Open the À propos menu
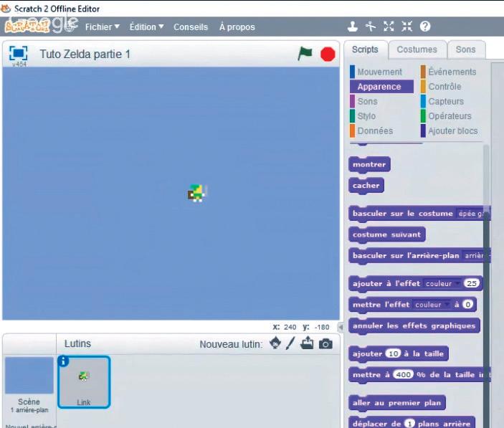This screenshot has height=428, width=504. [x=237, y=27]
